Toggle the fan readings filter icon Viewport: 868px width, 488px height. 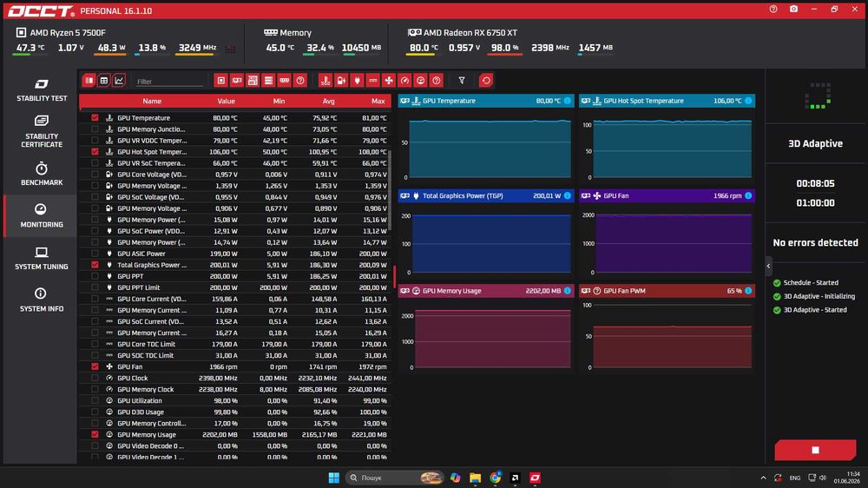pos(389,80)
